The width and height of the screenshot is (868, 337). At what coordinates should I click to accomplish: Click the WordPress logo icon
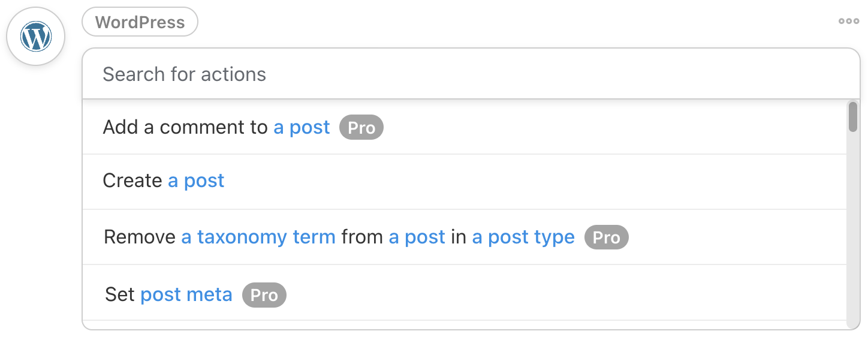tap(35, 37)
